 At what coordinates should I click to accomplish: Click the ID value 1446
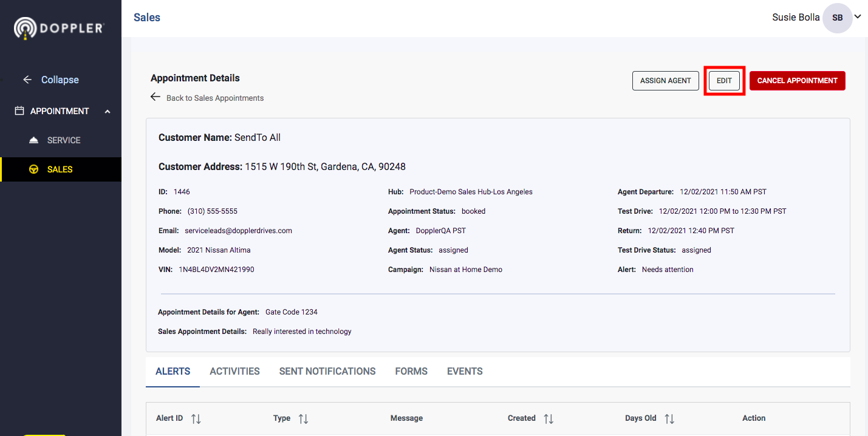(x=182, y=192)
